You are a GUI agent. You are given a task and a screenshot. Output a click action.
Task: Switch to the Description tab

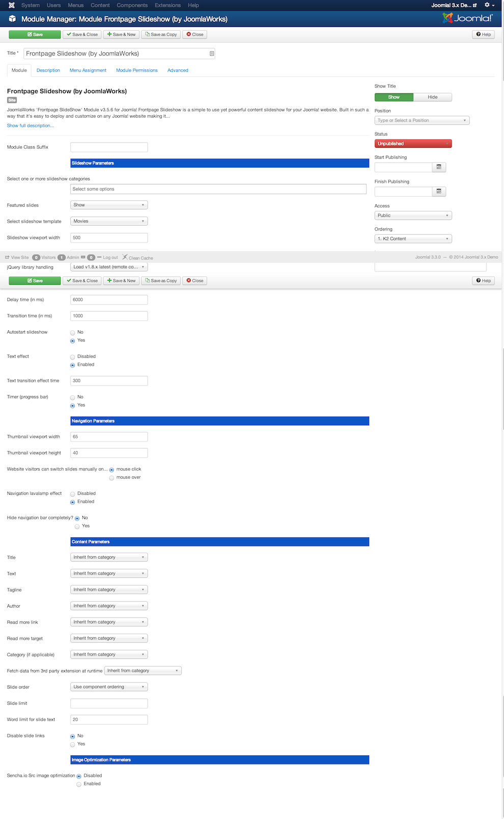click(48, 70)
